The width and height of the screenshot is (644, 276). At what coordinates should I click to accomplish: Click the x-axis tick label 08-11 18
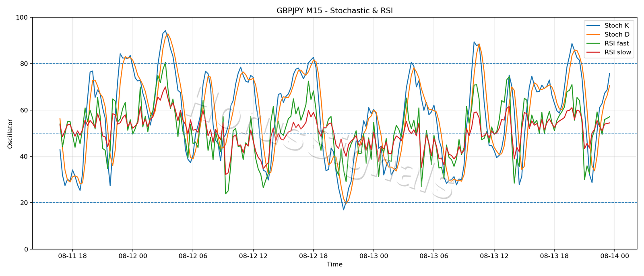[72, 255]
